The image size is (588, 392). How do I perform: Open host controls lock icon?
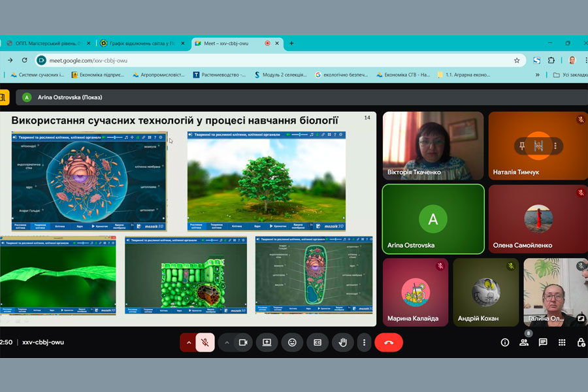click(x=581, y=342)
